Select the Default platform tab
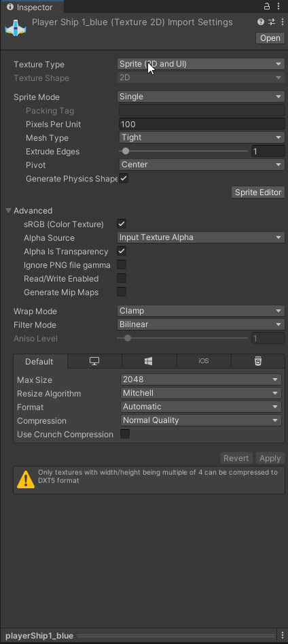This screenshot has width=288, height=644. coord(40,361)
